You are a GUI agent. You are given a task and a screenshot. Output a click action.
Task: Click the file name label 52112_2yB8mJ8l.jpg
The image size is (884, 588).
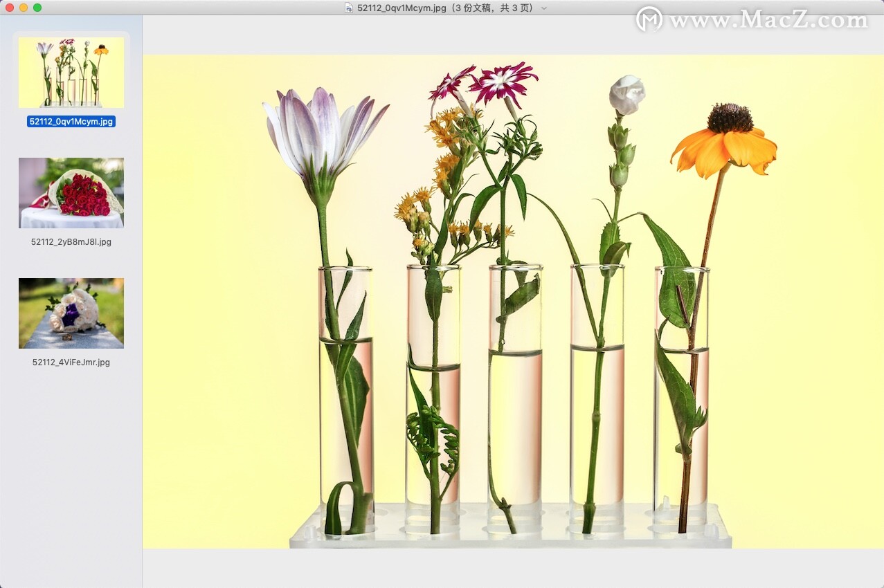[x=71, y=242]
